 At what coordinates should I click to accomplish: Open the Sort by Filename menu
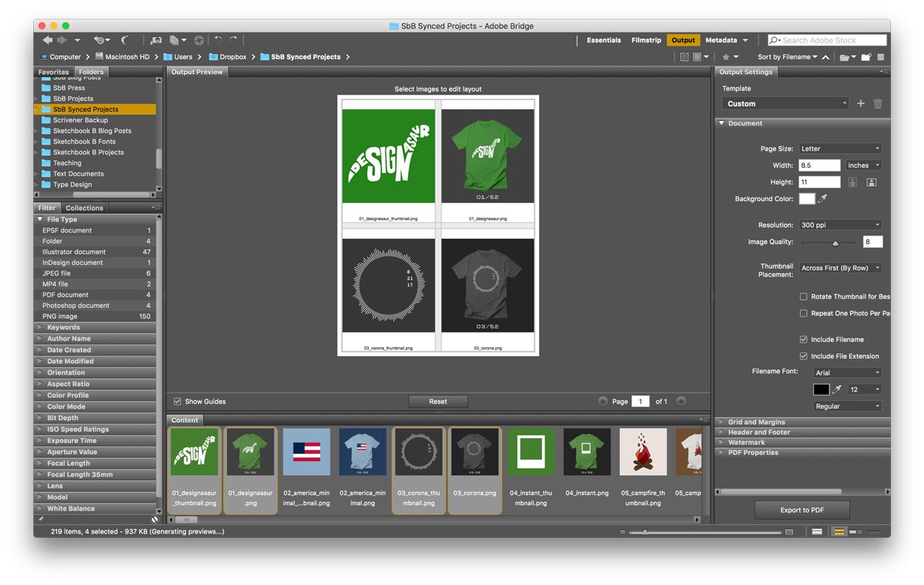[x=787, y=57]
